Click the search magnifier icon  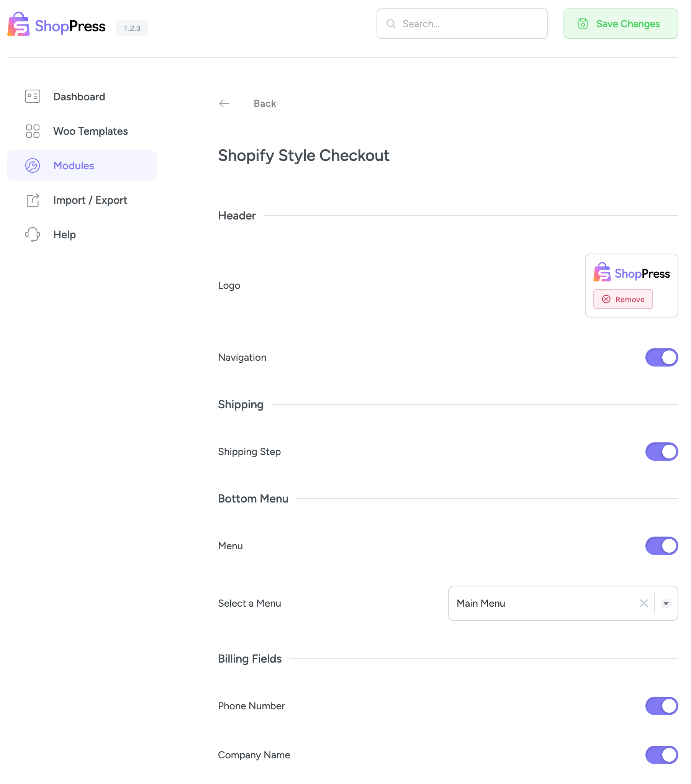coord(391,24)
